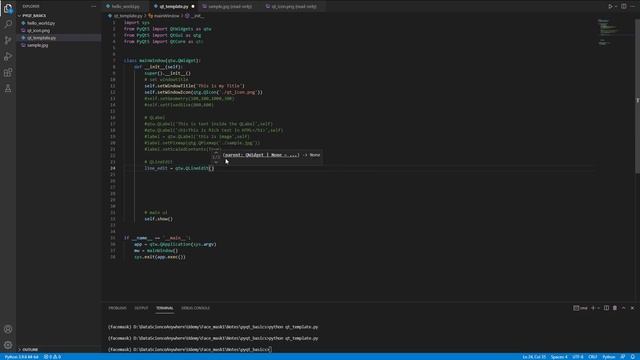Screen dimensions: 640x360
Task: Open the cmd terminal profile launcher
Action: click(x=580, y=308)
